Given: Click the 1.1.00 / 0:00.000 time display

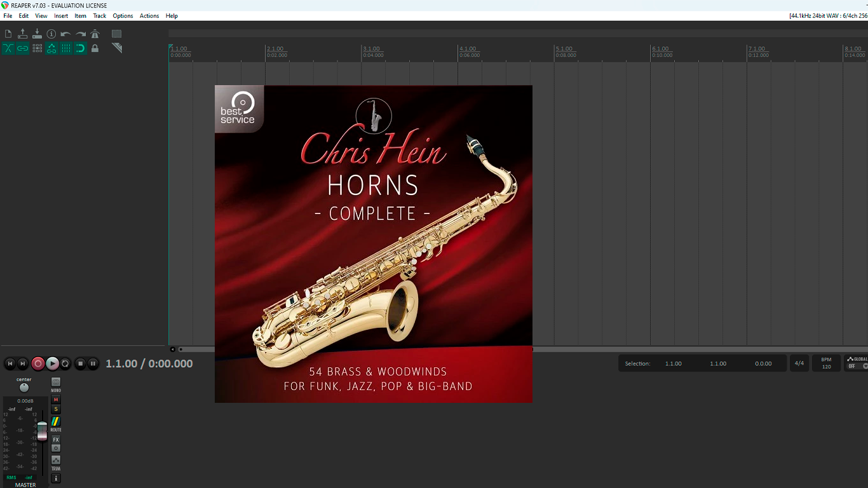Looking at the screenshot, I should click(x=149, y=363).
